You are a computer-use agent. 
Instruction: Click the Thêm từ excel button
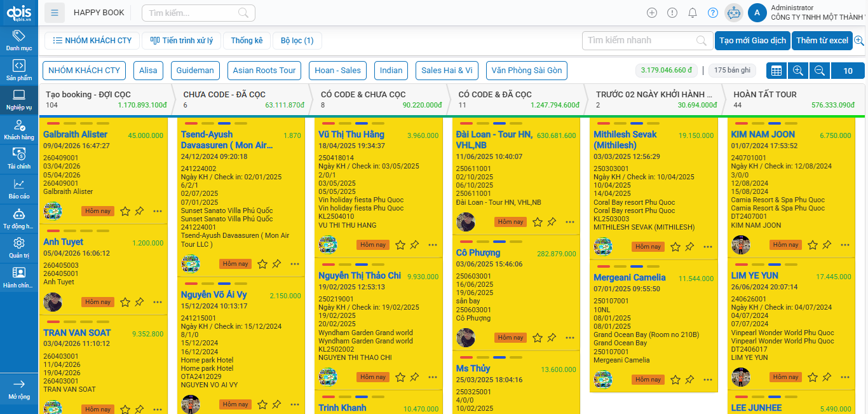(x=822, y=41)
